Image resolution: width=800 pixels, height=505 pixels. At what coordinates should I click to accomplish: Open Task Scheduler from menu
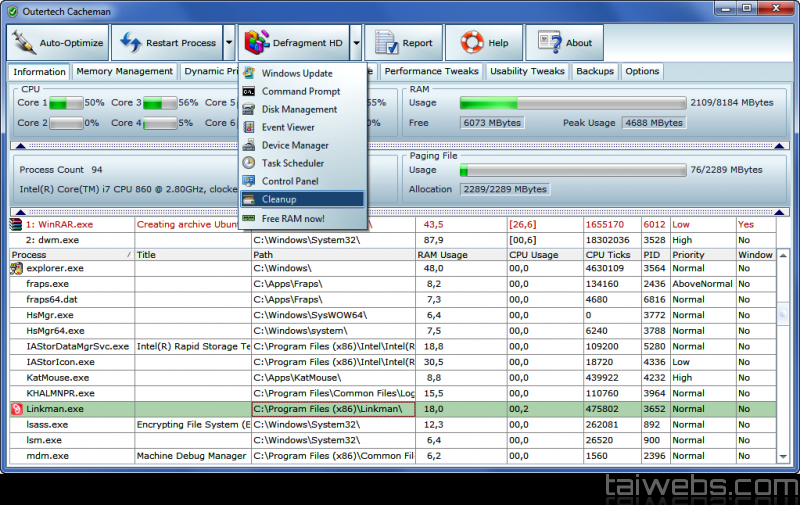click(292, 163)
